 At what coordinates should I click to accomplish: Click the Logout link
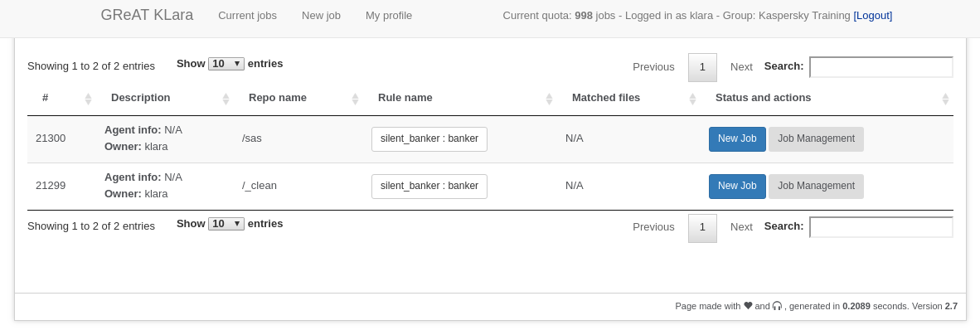click(x=872, y=16)
